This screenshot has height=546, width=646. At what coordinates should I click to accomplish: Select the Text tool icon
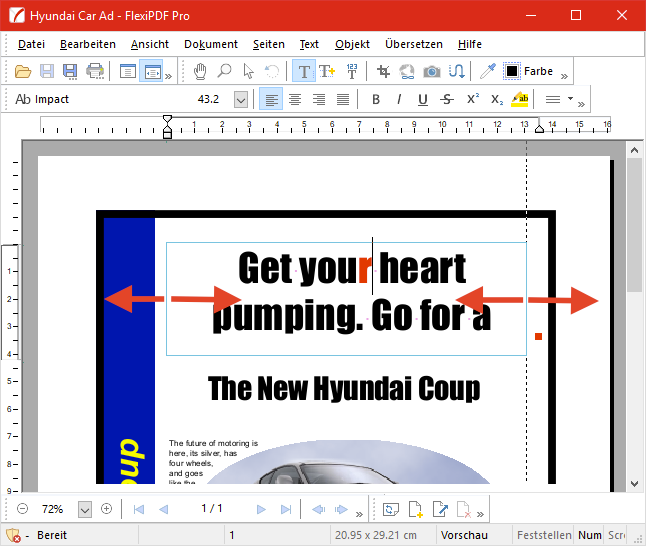tap(302, 71)
